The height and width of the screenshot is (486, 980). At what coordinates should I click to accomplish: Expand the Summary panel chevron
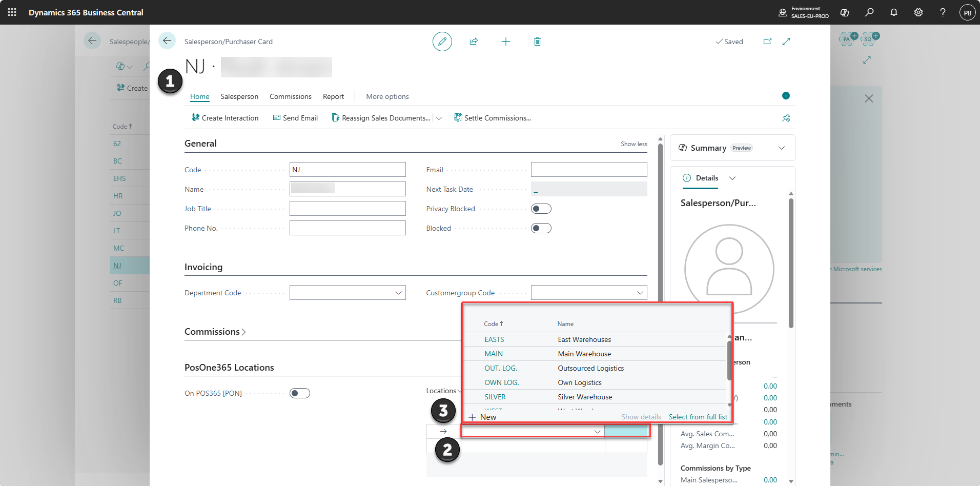782,148
